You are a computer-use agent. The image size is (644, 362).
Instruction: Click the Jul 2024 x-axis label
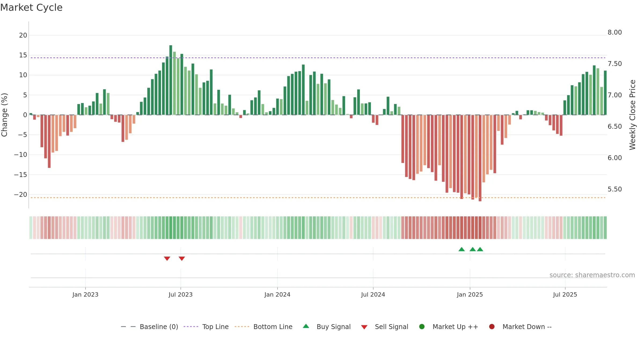tap(373, 294)
